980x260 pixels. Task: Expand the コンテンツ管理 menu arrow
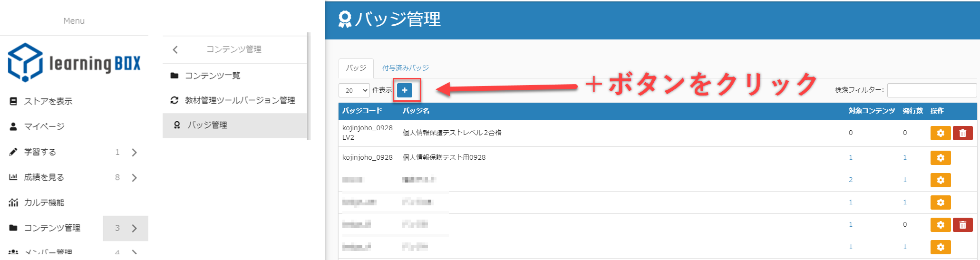coord(135,228)
